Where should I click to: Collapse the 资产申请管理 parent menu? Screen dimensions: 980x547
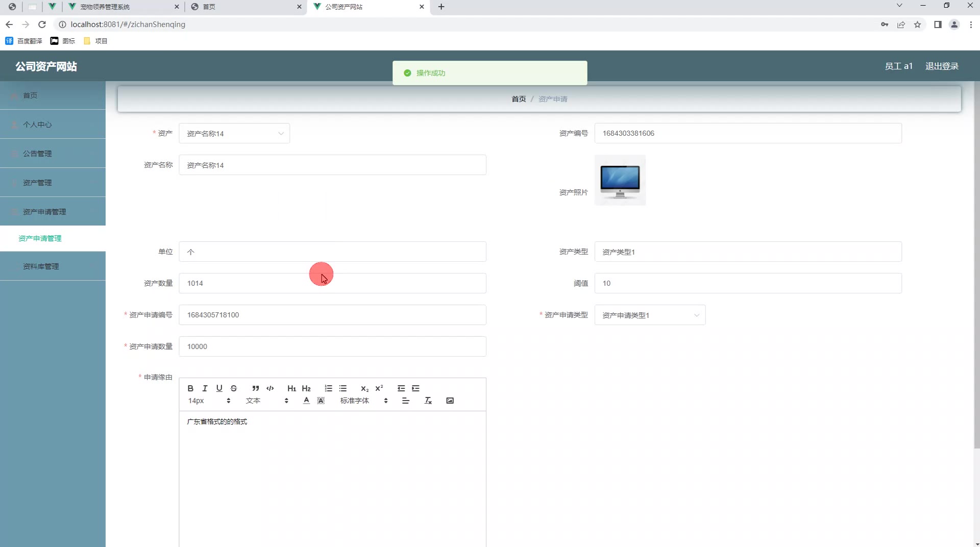click(53, 212)
